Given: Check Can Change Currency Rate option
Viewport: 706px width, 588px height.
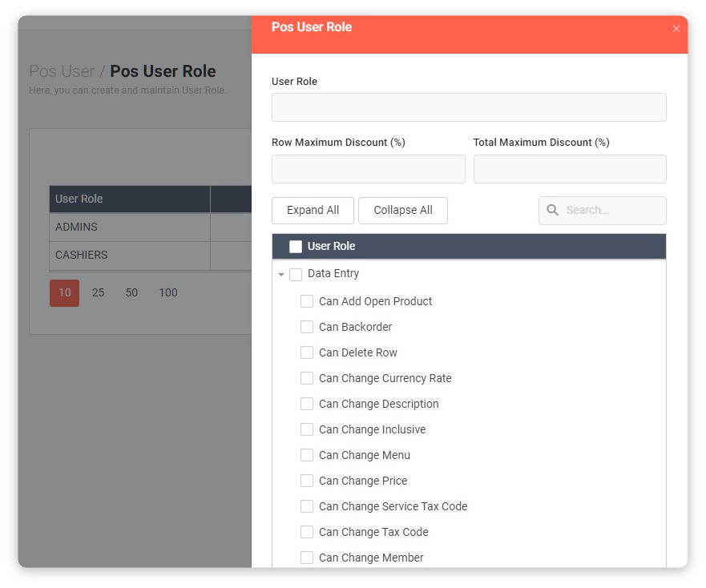Looking at the screenshot, I should click(307, 378).
